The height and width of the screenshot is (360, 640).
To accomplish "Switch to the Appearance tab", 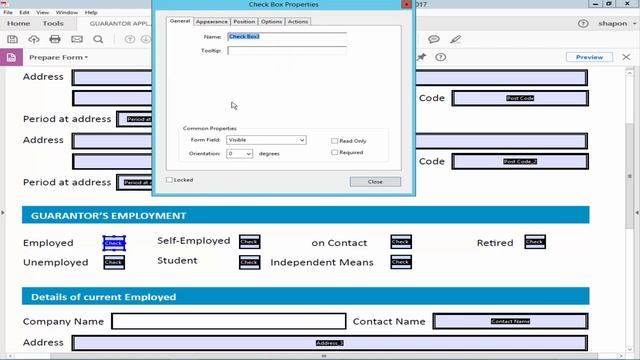I will click(211, 22).
